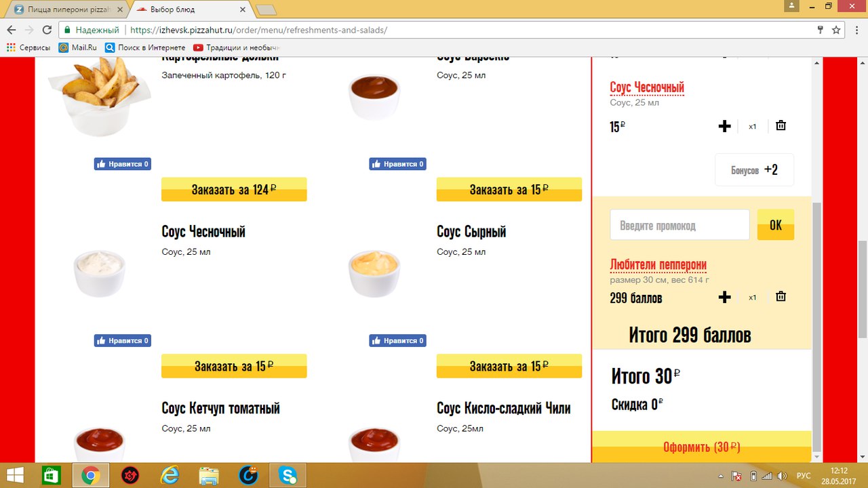This screenshot has height=488, width=868.
Task: Click Оформить to checkout order
Action: point(701,447)
